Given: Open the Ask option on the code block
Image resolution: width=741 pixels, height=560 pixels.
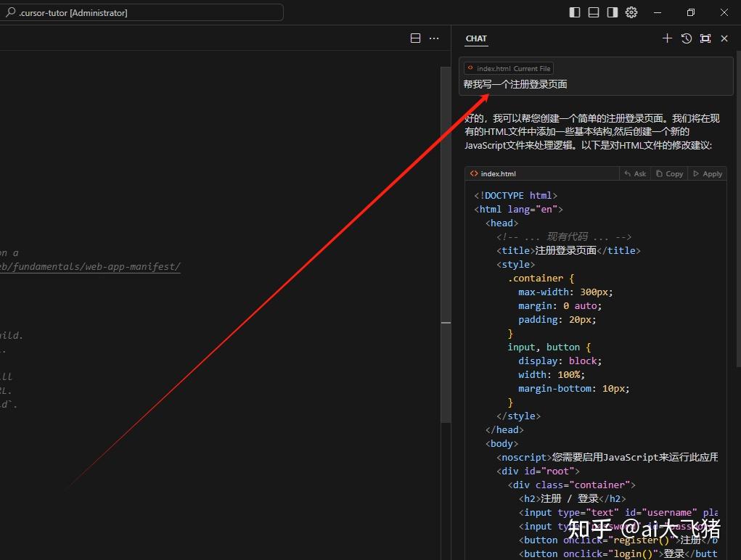Looking at the screenshot, I should point(635,173).
